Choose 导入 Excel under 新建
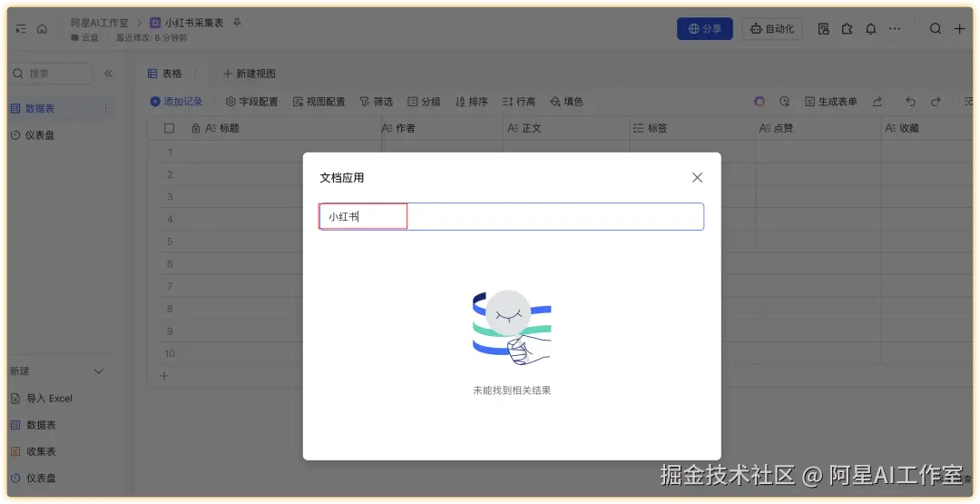Viewport: 980px width, 504px height. 42,399
